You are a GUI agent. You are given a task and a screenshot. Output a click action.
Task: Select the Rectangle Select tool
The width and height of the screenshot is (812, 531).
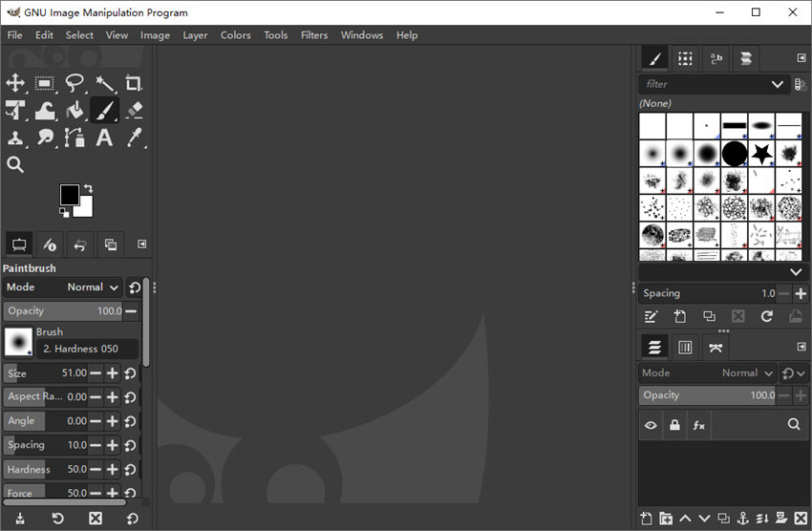coord(45,83)
